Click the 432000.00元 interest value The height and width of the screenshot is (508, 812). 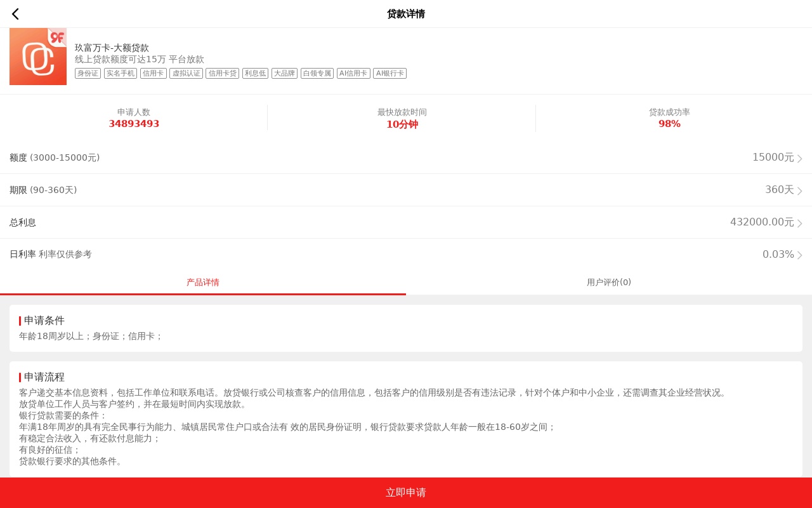point(762,222)
